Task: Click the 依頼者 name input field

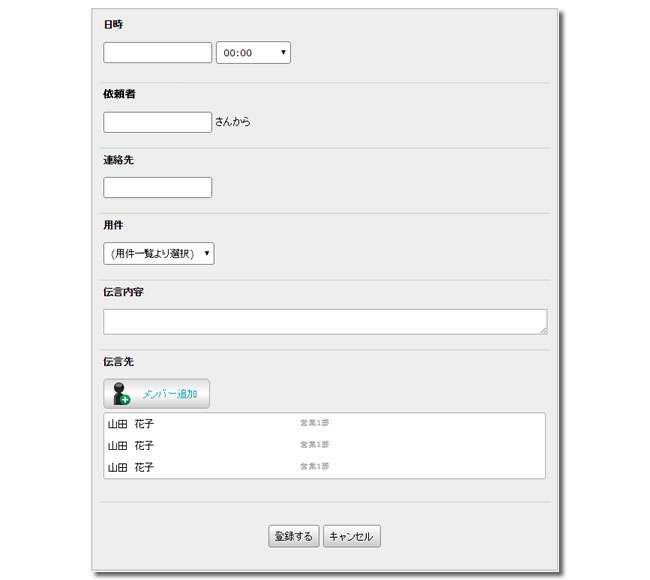Action: coord(157,122)
